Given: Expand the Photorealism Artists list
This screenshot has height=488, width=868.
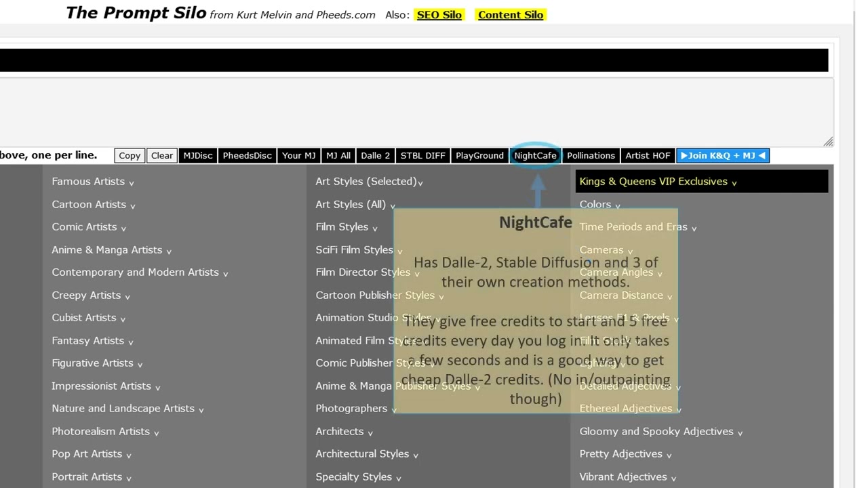Looking at the screenshot, I should click(x=105, y=432).
